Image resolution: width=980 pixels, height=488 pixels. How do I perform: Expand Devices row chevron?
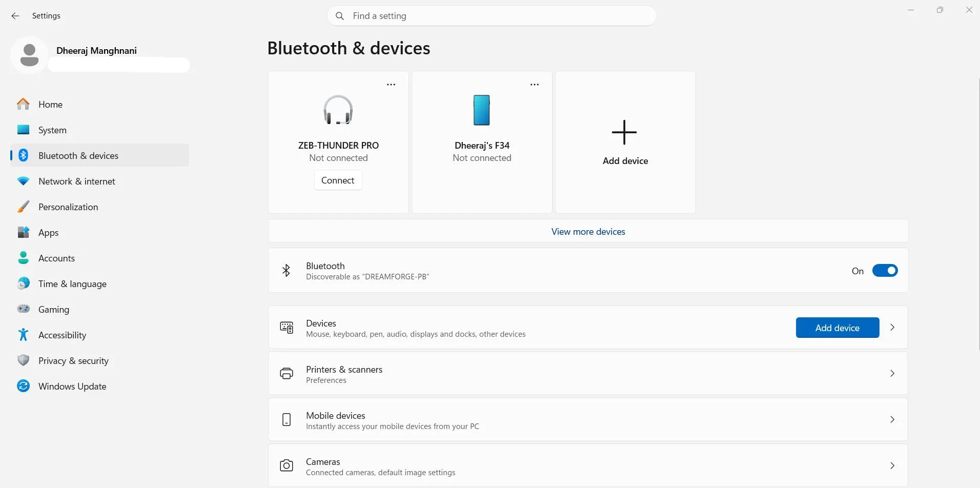click(892, 327)
